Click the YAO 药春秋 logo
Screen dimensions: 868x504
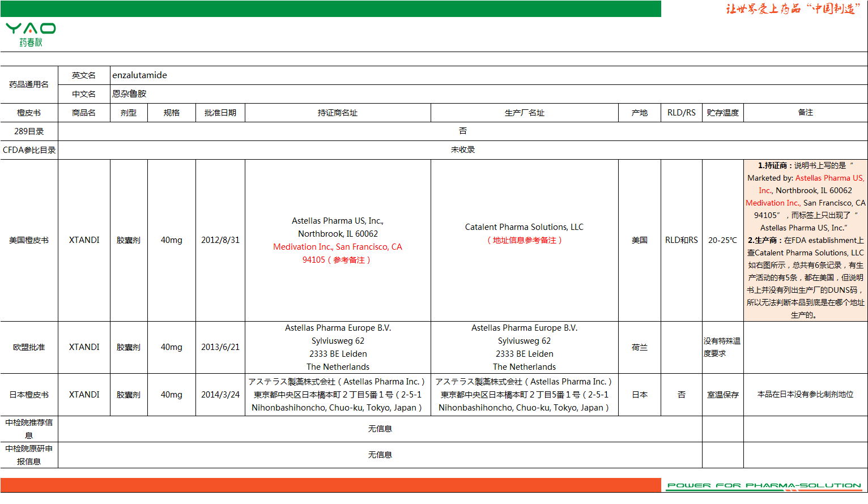[x=31, y=35]
